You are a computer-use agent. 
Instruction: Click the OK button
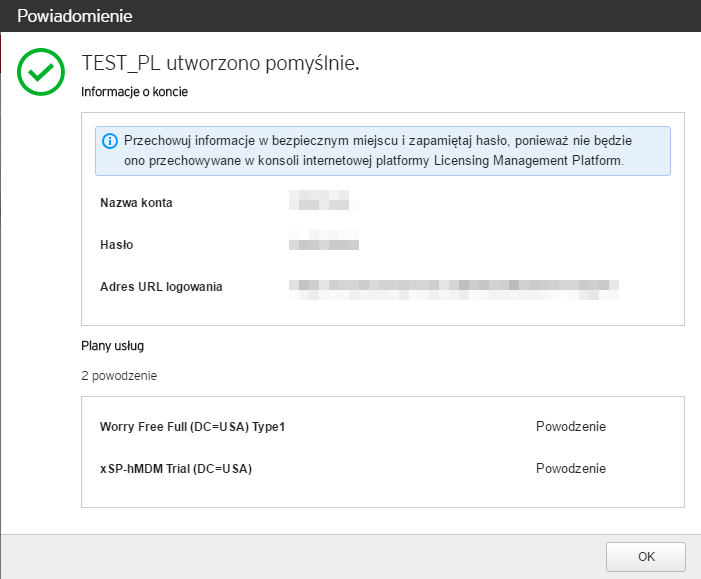pyautogui.click(x=645, y=556)
